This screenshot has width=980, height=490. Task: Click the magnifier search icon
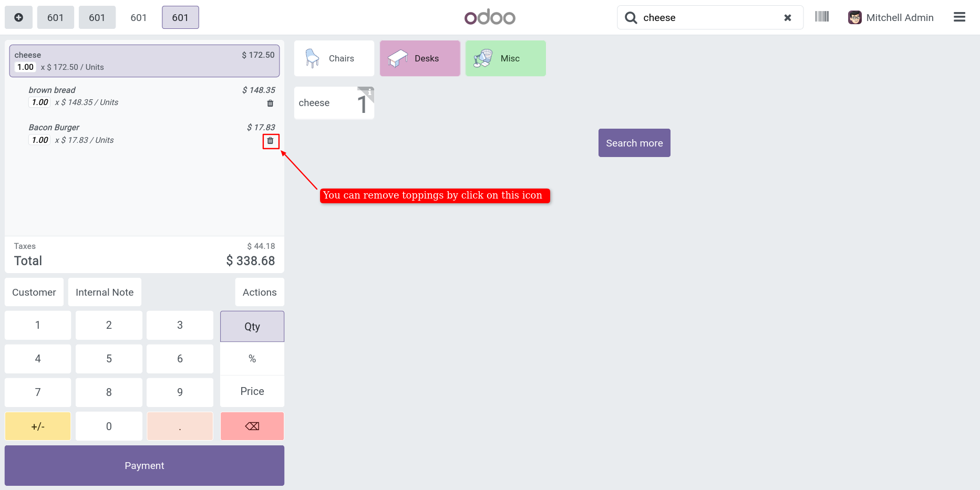tap(631, 18)
